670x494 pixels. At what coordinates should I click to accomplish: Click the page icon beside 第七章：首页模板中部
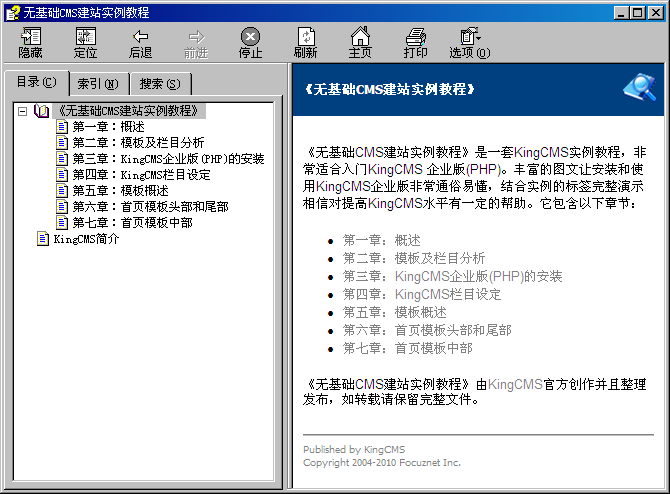pos(62,223)
